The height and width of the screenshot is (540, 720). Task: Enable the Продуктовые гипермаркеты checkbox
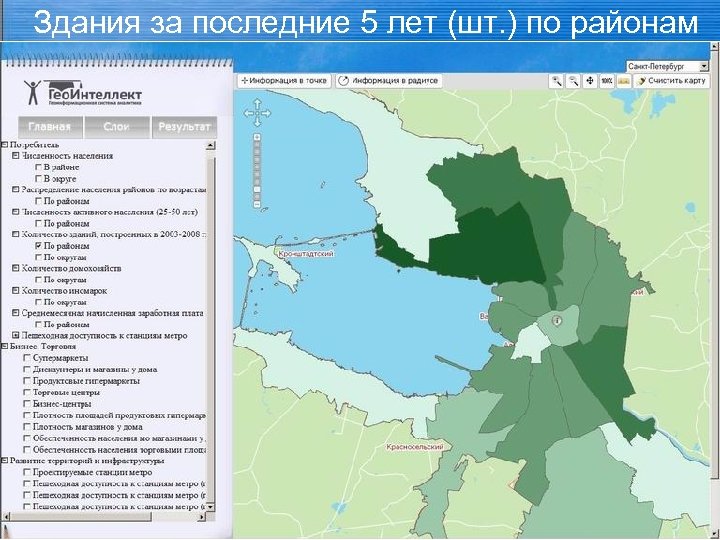point(28,381)
